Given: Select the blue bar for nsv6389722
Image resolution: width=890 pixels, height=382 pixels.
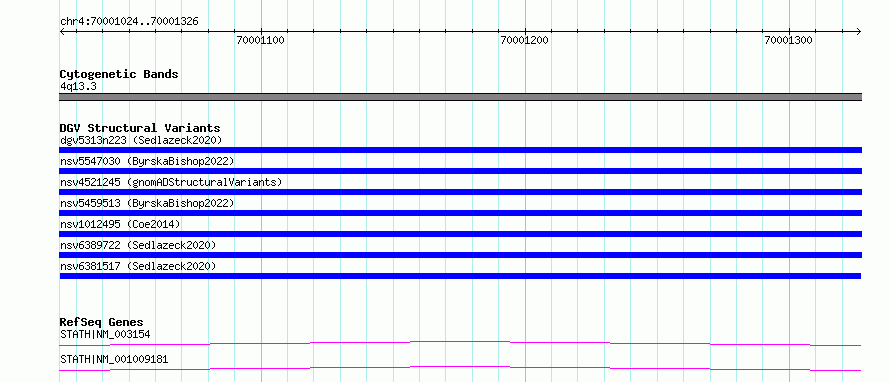Looking at the screenshot, I should point(460,255).
